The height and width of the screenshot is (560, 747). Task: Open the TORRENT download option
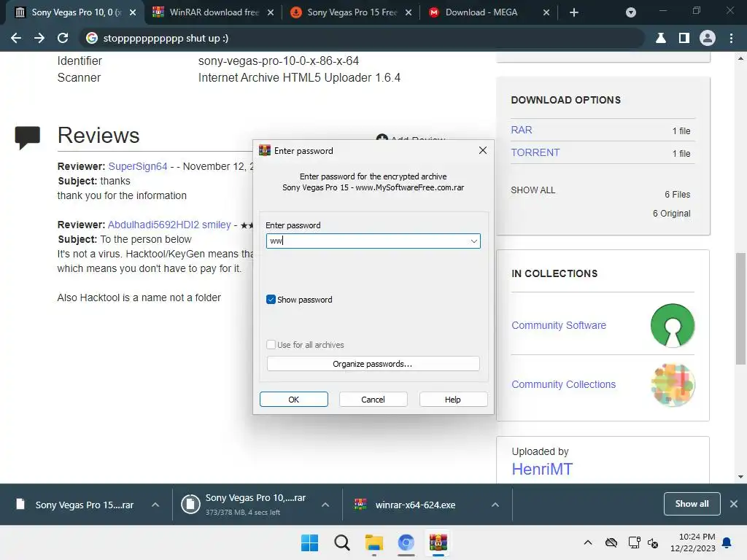click(535, 152)
